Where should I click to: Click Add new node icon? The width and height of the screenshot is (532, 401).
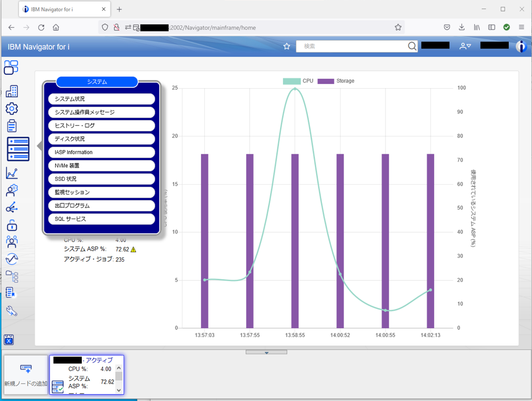pos(26,369)
